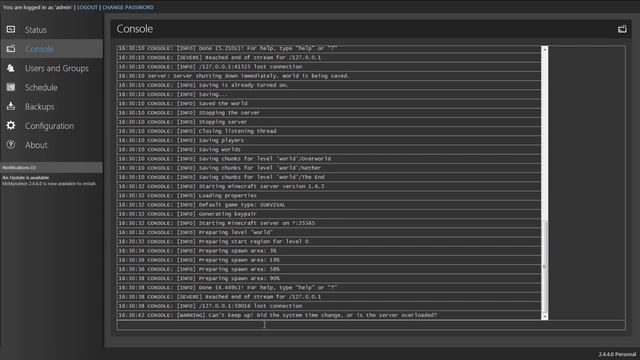Click the LOGOUT link

(x=87, y=7)
